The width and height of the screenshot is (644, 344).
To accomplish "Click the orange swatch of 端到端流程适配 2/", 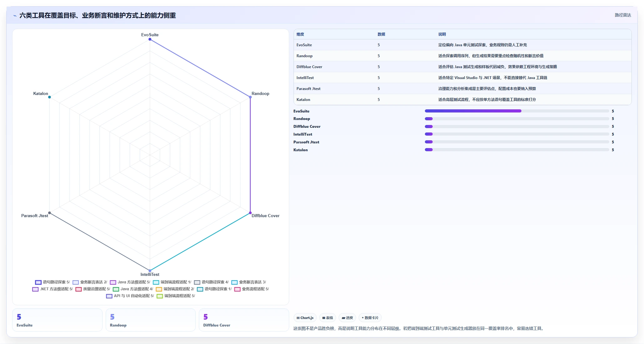I will [x=159, y=289].
